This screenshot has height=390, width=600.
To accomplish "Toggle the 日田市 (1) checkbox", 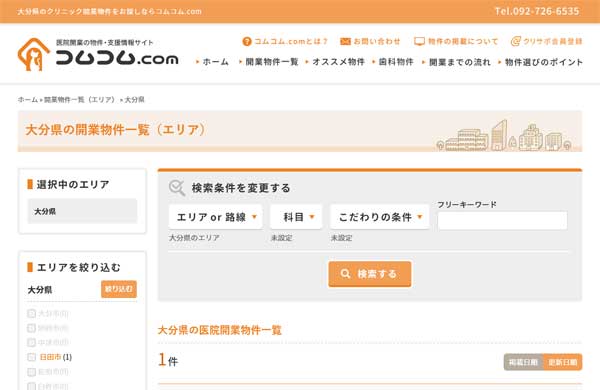I will (x=31, y=357).
